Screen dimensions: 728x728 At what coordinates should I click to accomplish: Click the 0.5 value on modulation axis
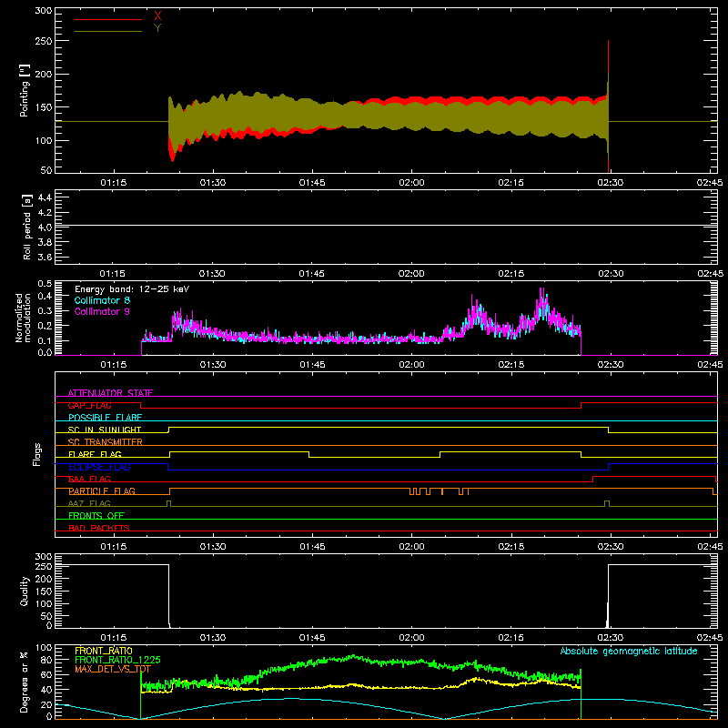(45, 284)
